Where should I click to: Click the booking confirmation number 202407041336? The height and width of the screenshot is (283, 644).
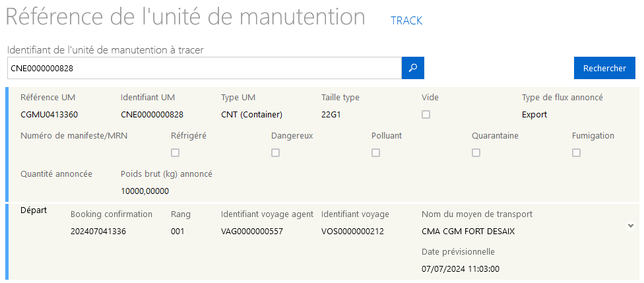pyautogui.click(x=98, y=232)
